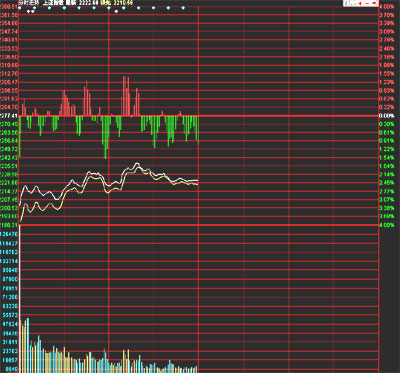Click the 0.00% baseline label on right axis
Image resolution: width=400 pixels, height=373 pixels.
point(387,116)
